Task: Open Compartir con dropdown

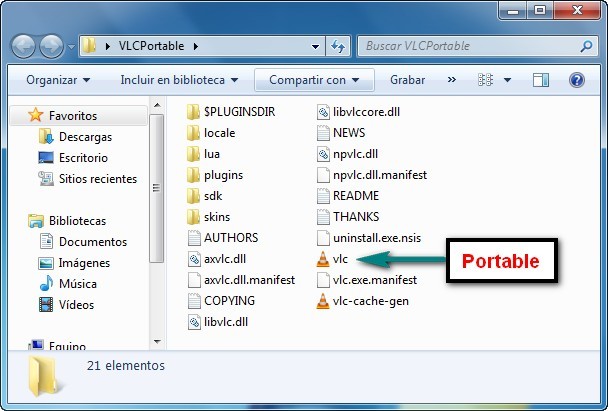Action: [x=314, y=80]
